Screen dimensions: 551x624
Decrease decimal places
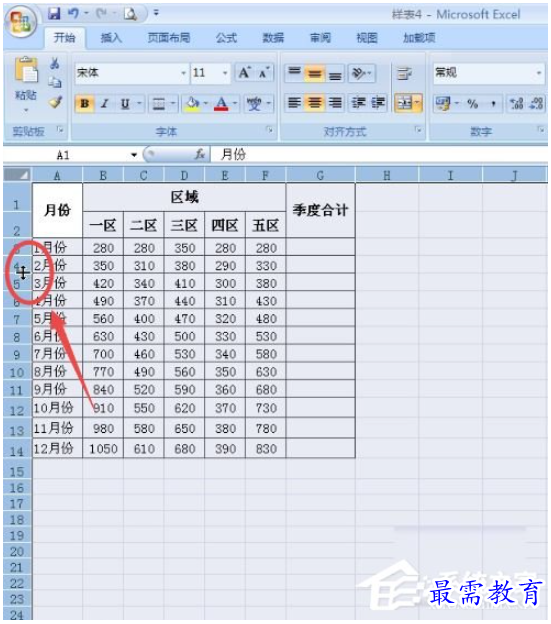(x=536, y=104)
